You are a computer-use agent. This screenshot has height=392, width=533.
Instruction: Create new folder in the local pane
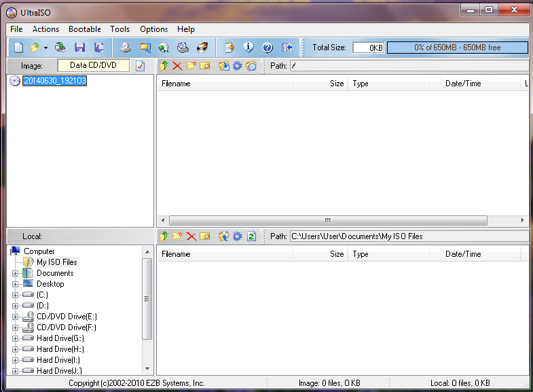click(x=177, y=236)
